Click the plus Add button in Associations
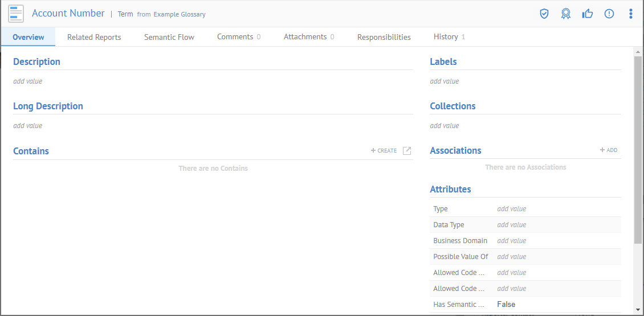 point(609,150)
